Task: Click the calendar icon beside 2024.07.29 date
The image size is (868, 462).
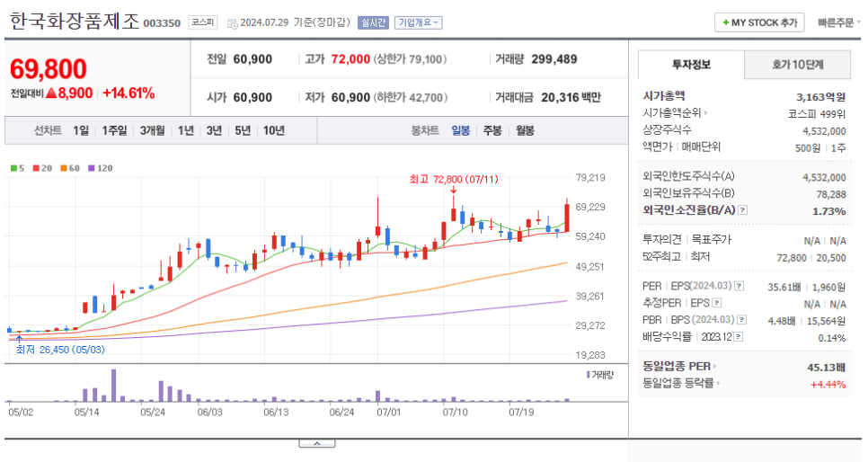Action: 233,23
